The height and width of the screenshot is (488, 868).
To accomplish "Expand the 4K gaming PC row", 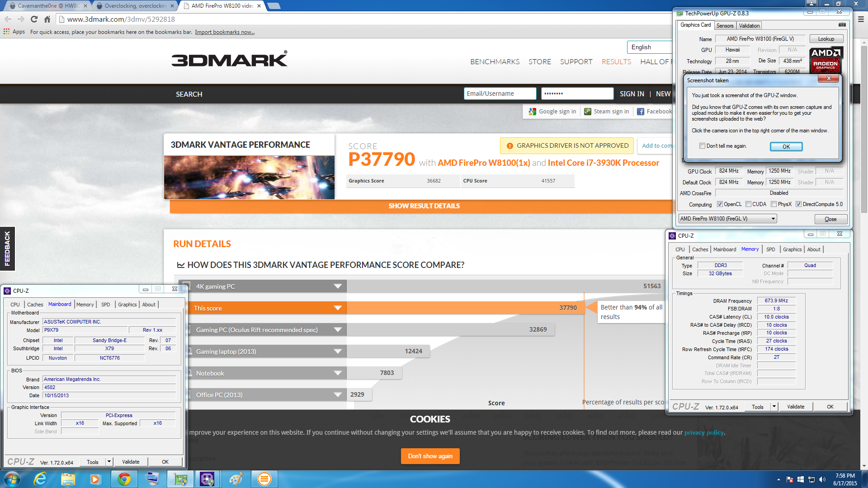I will (337, 286).
